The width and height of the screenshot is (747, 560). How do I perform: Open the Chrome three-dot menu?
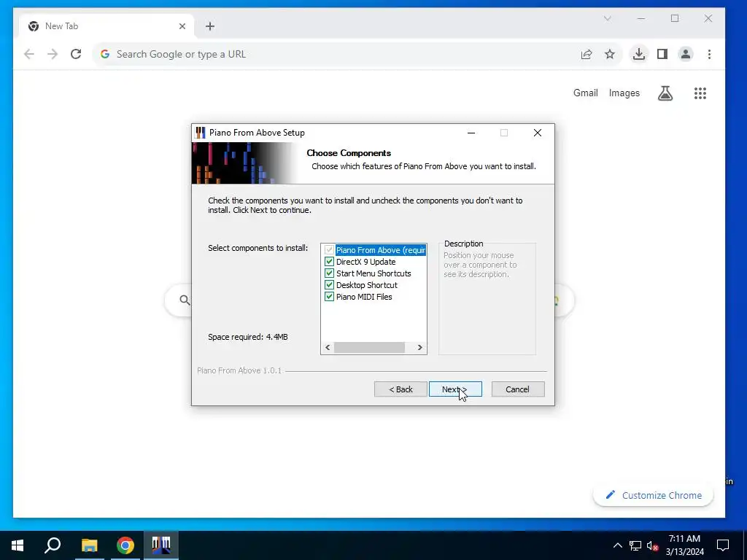pos(709,54)
